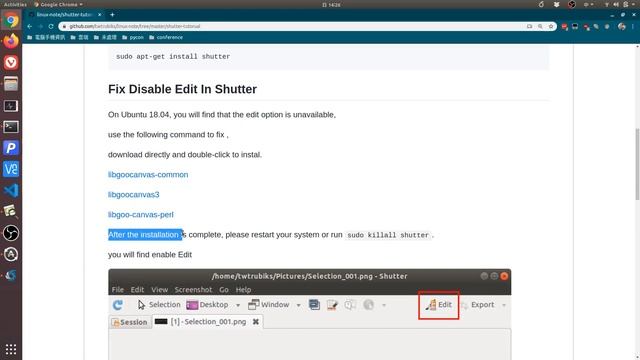Click Desktop capture in Shutter screenshot

tap(207, 305)
